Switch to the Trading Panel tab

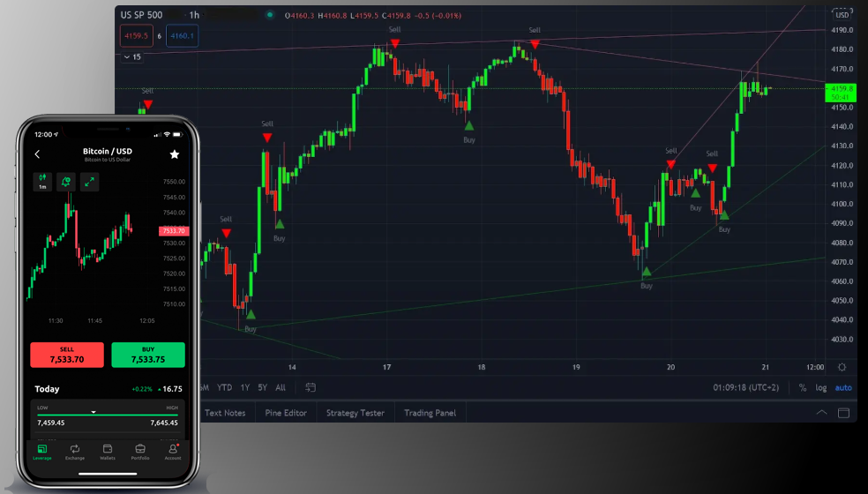430,413
